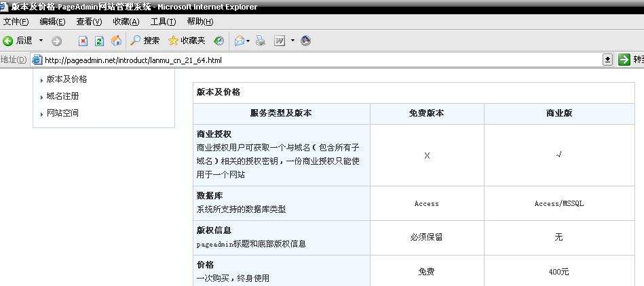Print the page with printer icon
The width and height of the screenshot is (644, 286).
click(x=261, y=41)
